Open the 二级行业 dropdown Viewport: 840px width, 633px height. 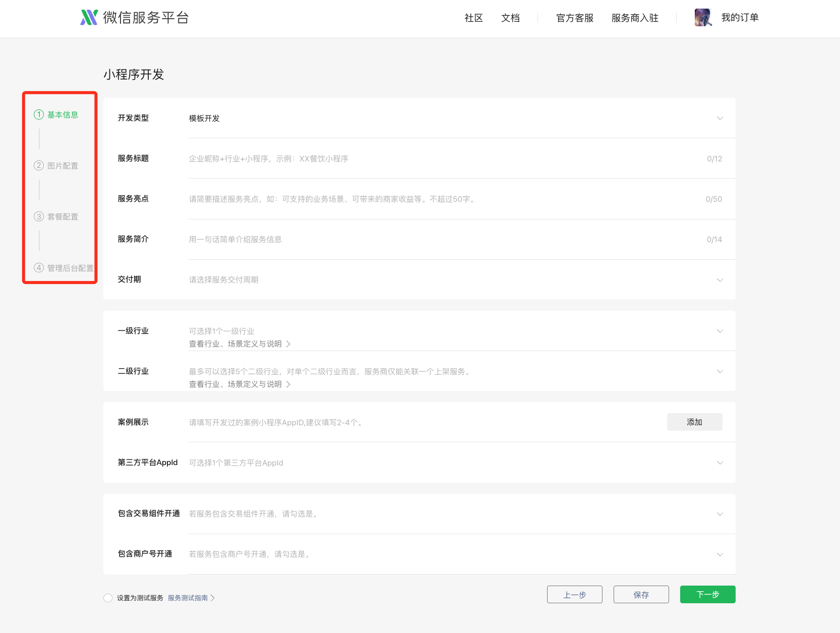click(x=719, y=372)
